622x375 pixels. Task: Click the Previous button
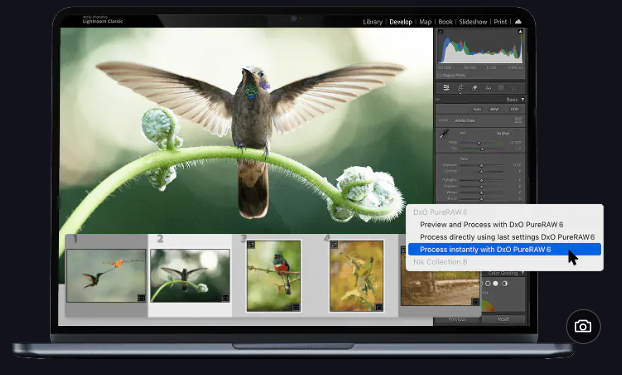[457, 319]
